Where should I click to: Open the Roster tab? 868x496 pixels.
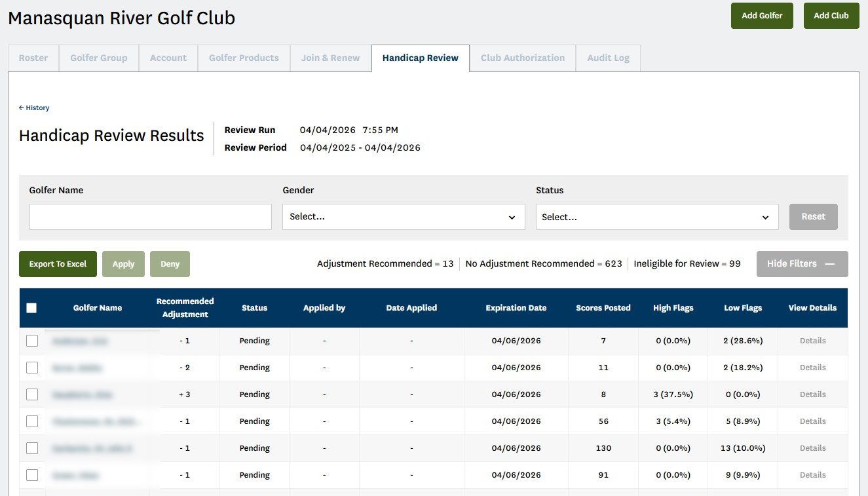pos(33,58)
